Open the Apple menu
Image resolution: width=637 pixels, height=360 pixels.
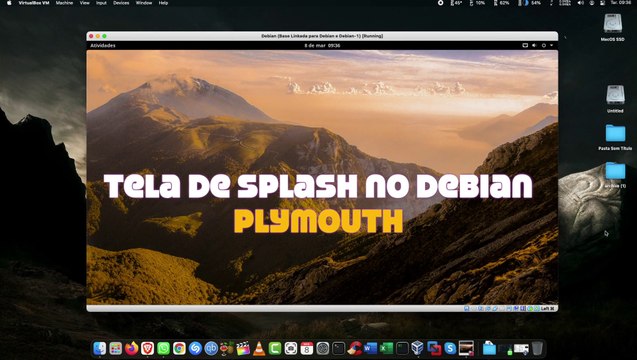9,3
